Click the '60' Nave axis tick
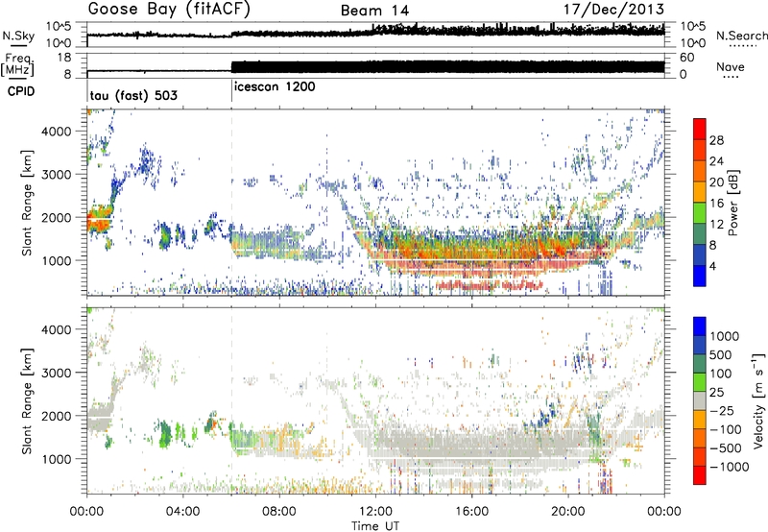This screenshot has width=768, height=532. [686, 58]
